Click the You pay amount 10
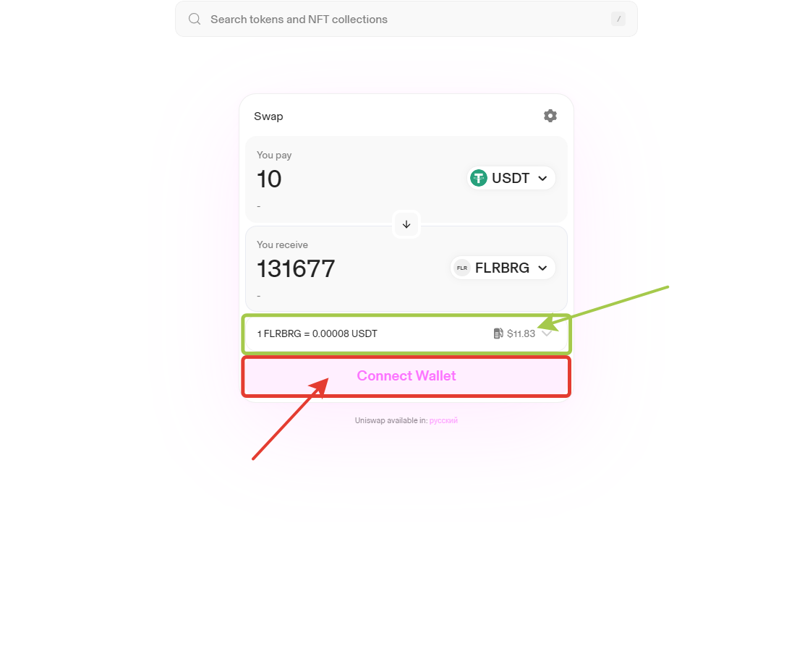Screen dimensions: 797x672 point(269,179)
